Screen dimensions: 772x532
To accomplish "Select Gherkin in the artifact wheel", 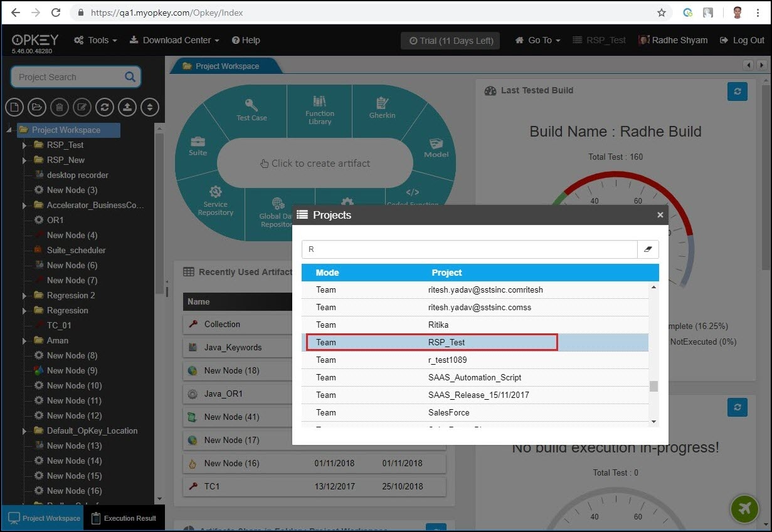I will [x=382, y=107].
